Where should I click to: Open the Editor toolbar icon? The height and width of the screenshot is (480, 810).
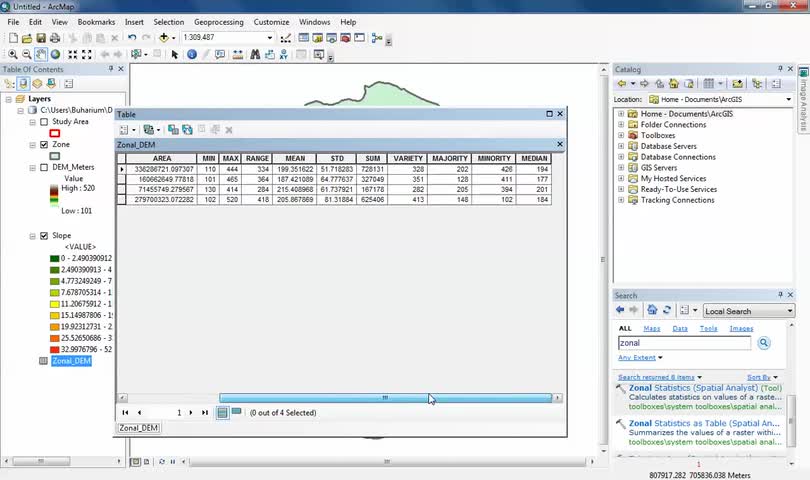pyautogui.click(x=286, y=38)
